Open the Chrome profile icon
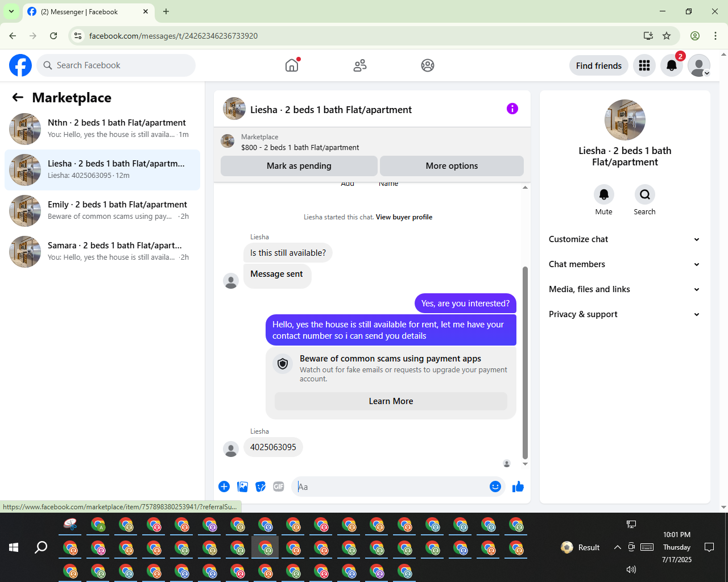 [695, 36]
